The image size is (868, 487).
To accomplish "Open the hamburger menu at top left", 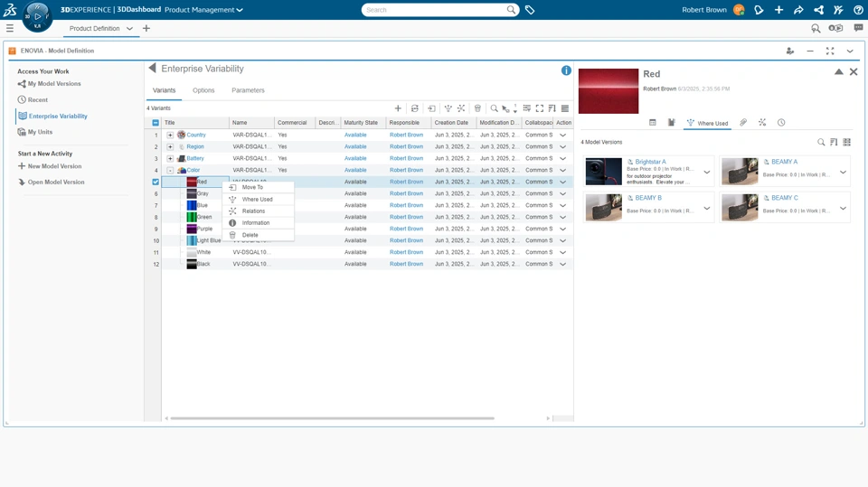I will click(x=9, y=28).
